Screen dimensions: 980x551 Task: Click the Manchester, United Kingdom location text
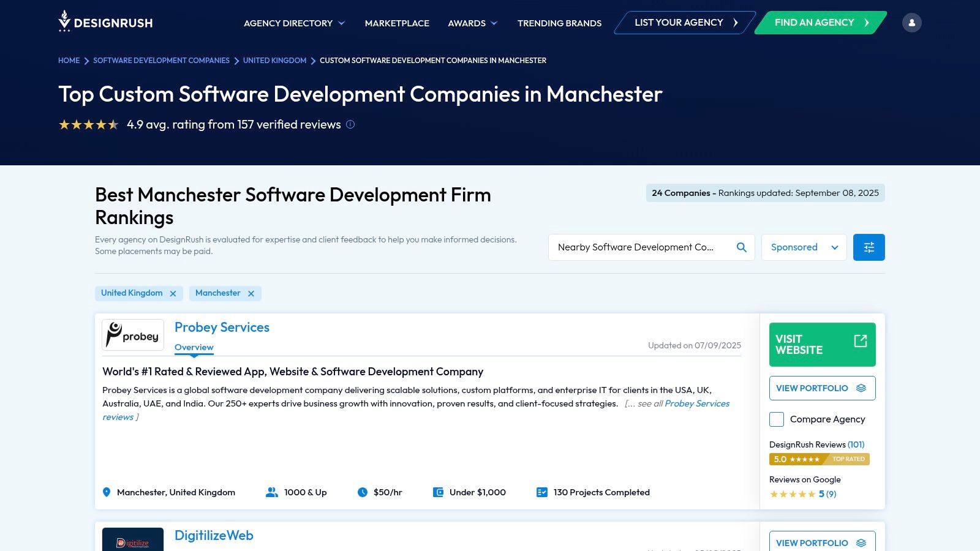pyautogui.click(x=176, y=492)
